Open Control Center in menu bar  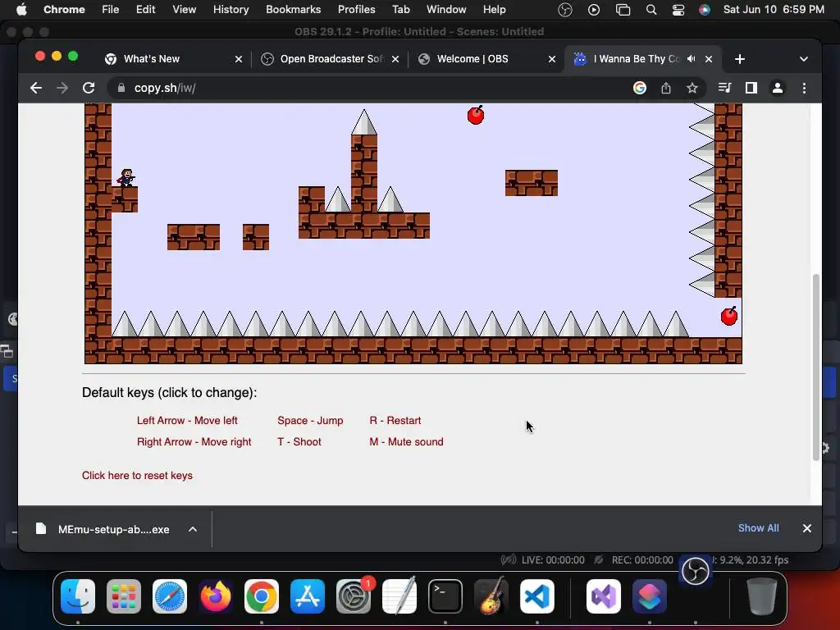pos(678,10)
